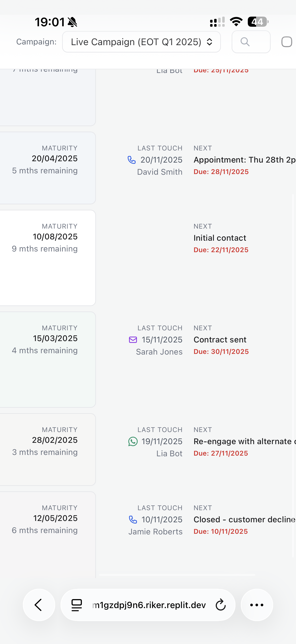Click the horizontal scrollbar at bottom of list
The image size is (296, 644).
click(177, 575)
